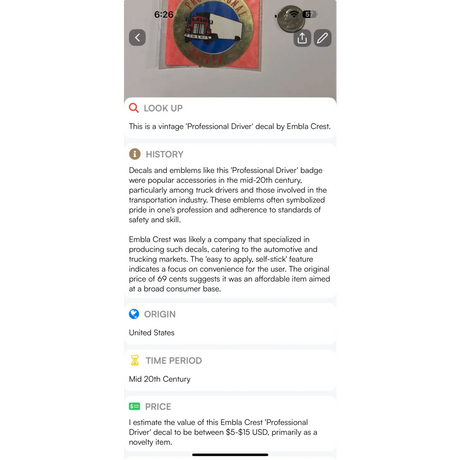This screenshot has height=460, width=460.
Task: Tap the Professional Driver decal photo
Action: (210, 34)
